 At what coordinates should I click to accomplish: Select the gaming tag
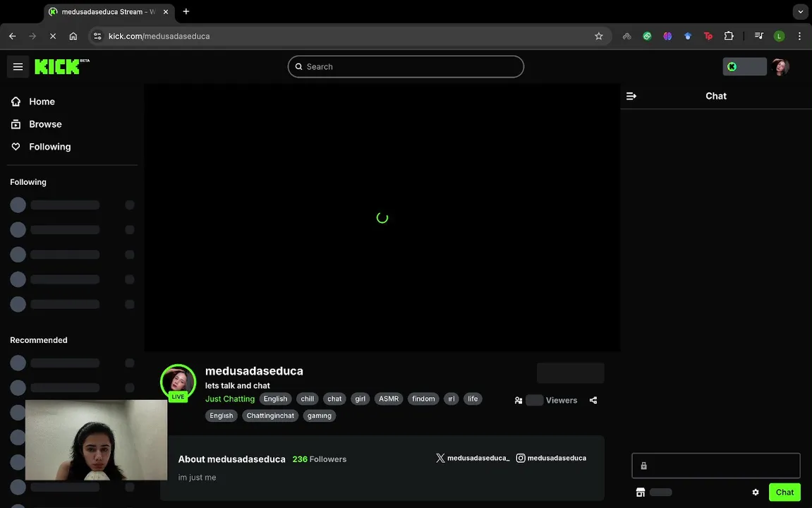tap(319, 416)
